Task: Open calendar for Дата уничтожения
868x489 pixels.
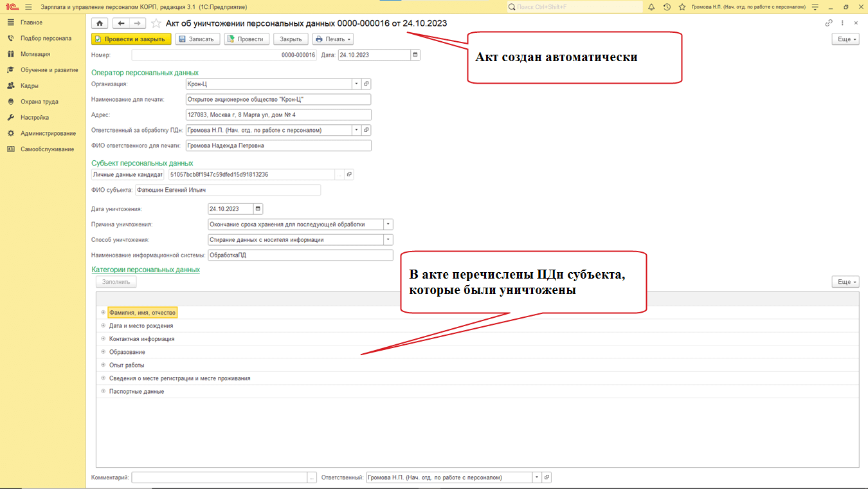Action: (258, 209)
